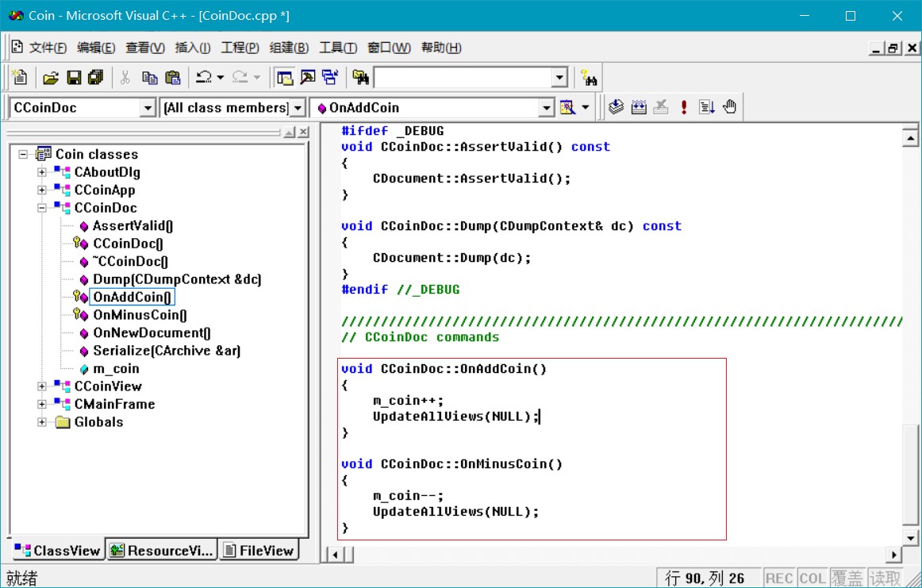Open the 查看(V) menu

coord(144,48)
